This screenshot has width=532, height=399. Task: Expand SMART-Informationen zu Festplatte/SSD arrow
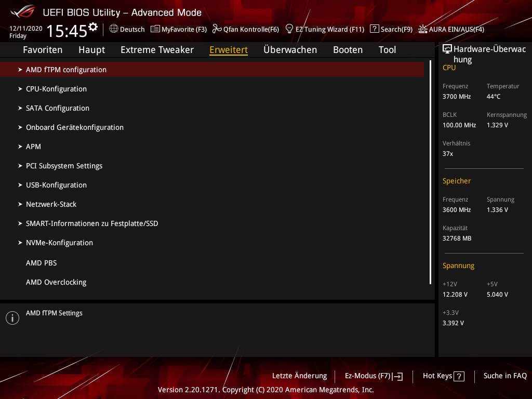(20, 223)
